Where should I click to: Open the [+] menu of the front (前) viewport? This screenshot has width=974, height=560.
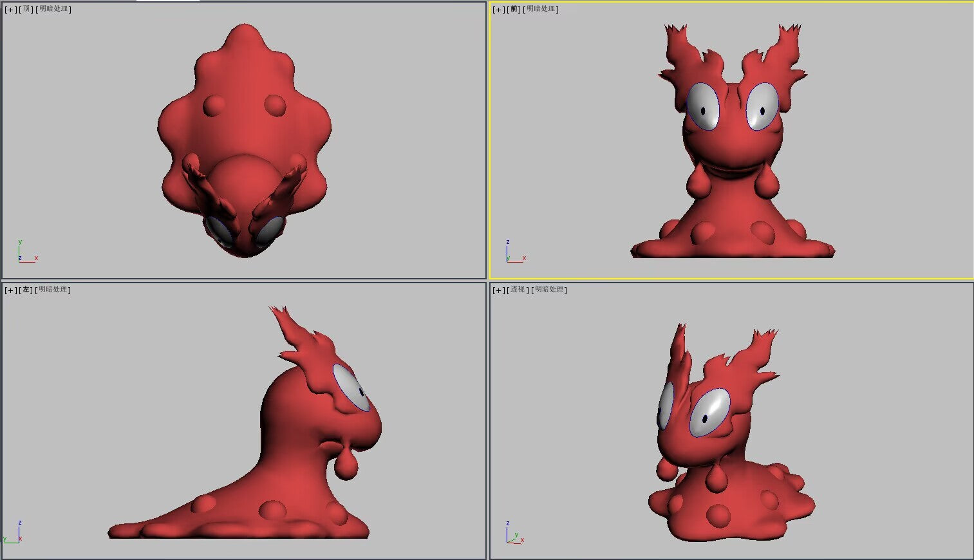click(x=499, y=10)
